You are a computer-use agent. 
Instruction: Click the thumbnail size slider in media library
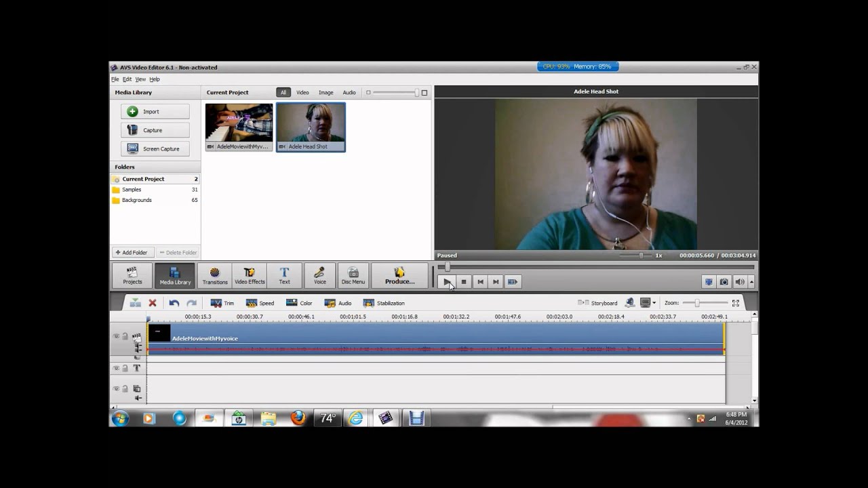click(396, 92)
